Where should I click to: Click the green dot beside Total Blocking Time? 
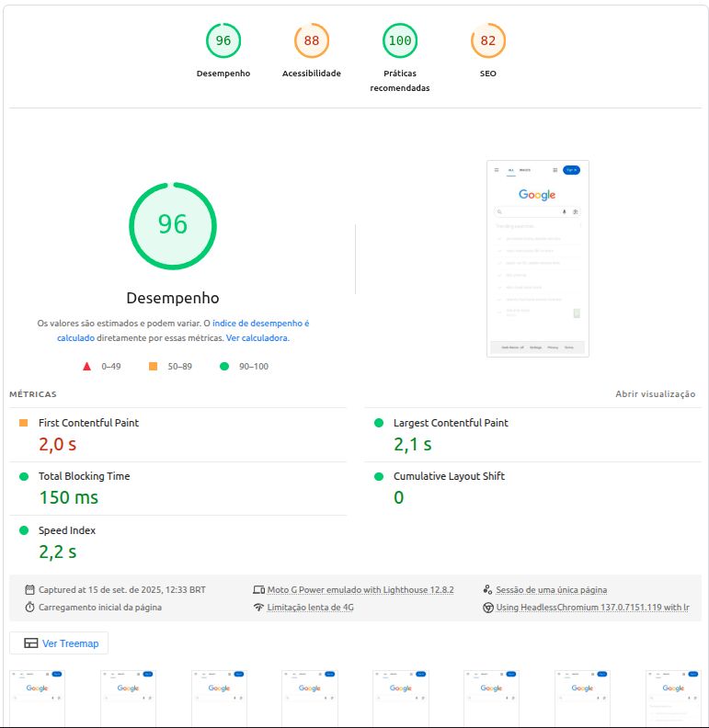pos(24,476)
